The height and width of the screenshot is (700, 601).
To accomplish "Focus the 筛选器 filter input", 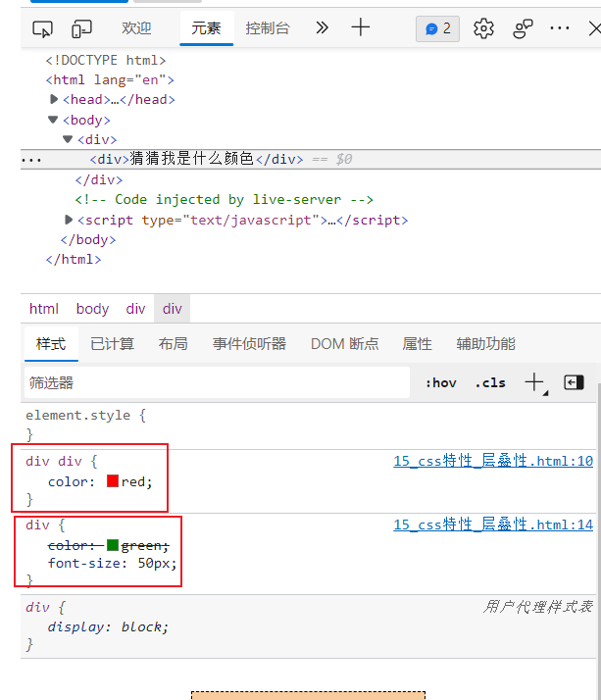I will pos(217,382).
